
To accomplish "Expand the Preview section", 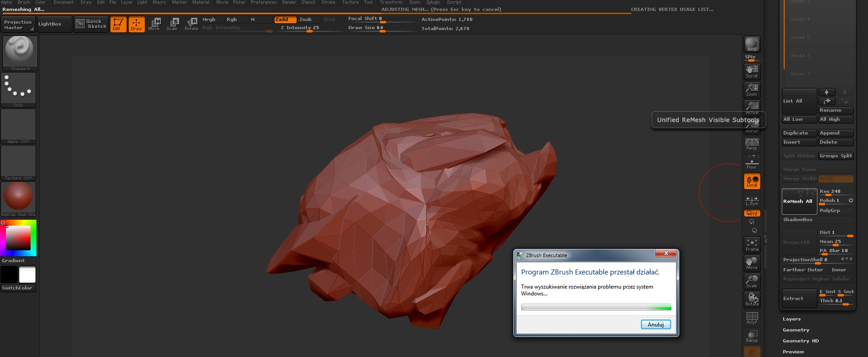I will pyautogui.click(x=793, y=352).
